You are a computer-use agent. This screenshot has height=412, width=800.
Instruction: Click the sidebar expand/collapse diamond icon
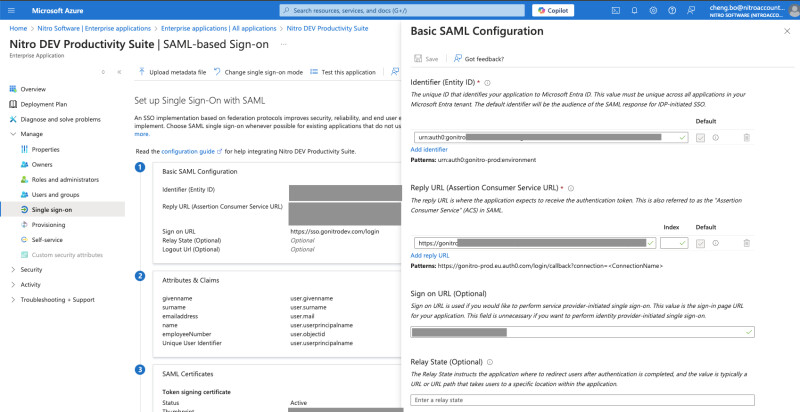tap(103, 72)
